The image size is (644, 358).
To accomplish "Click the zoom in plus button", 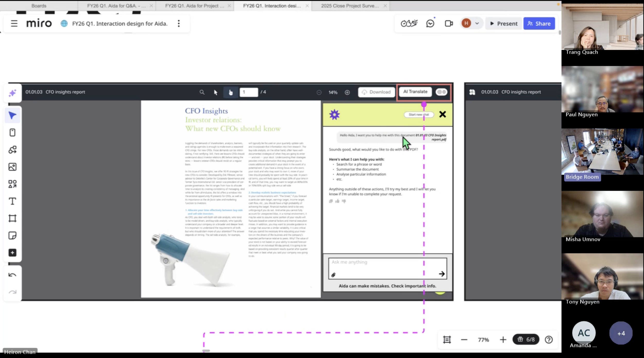I will [503, 339].
